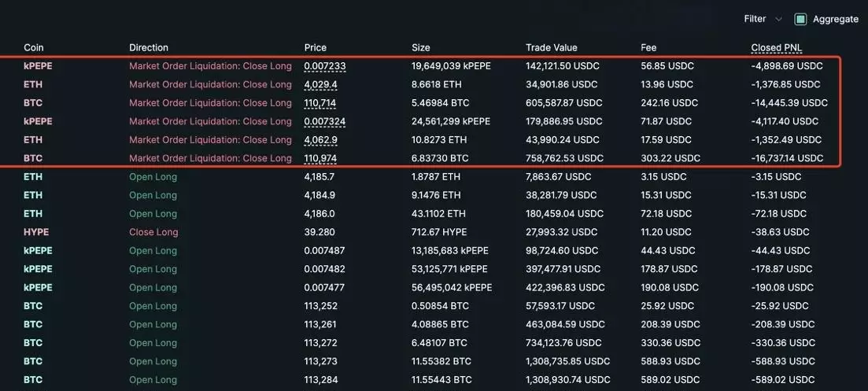Click the underlined 0.007324 price
The image size is (868, 391).
(324, 121)
